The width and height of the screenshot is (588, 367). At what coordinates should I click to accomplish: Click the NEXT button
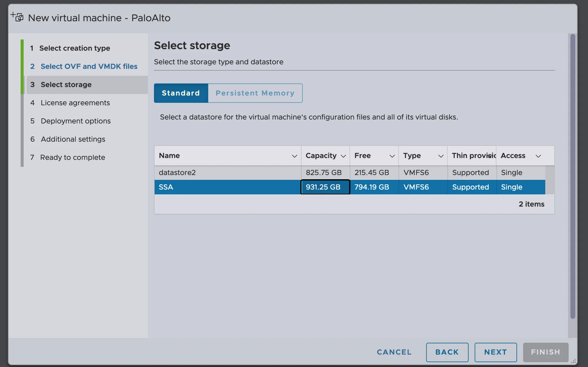coord(496,352)
